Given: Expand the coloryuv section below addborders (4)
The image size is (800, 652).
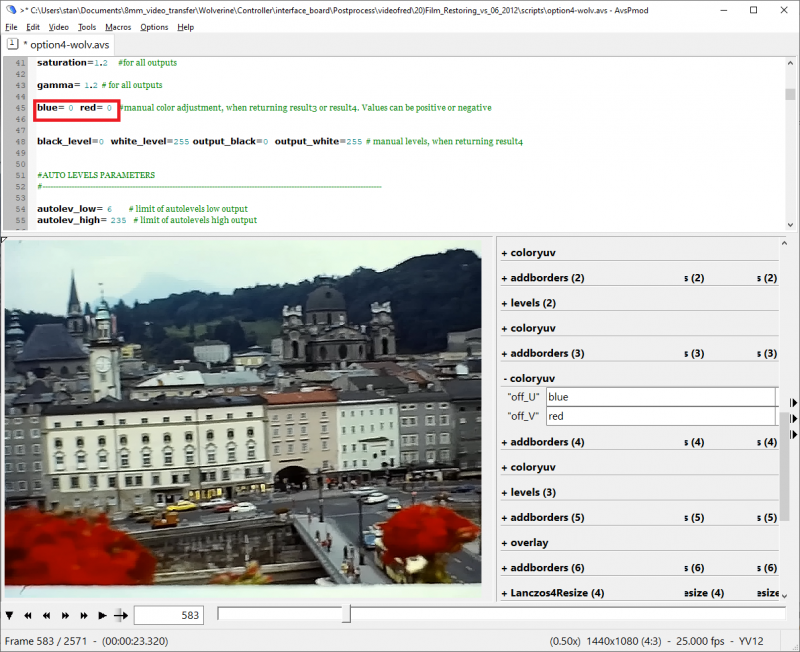Looking at the screenshot, I should pyautogui.click(x=528, y=467).
